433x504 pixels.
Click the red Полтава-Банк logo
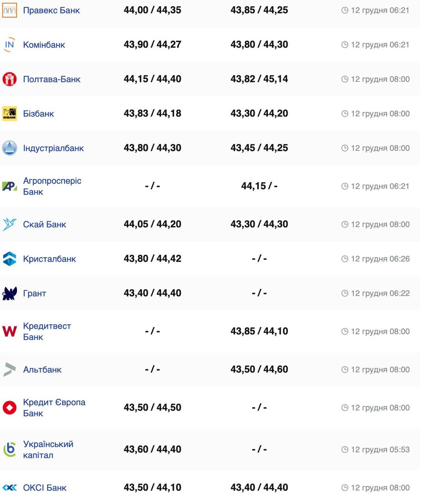click(9, 79)
